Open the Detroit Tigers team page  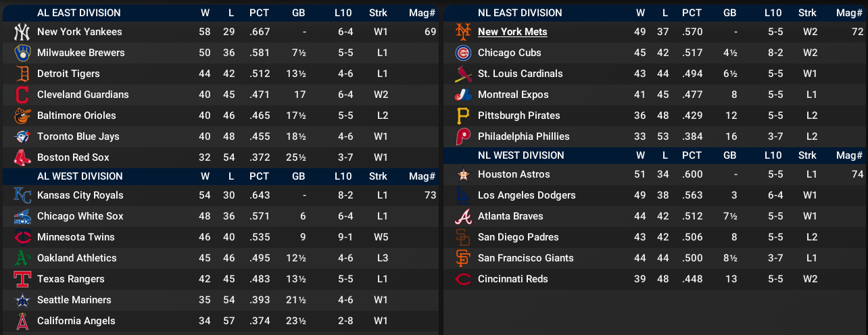point(68,74)
